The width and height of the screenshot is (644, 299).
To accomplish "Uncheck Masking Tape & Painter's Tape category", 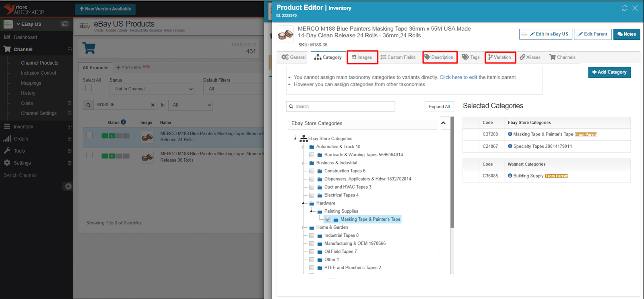I will (x=328, y=219).
